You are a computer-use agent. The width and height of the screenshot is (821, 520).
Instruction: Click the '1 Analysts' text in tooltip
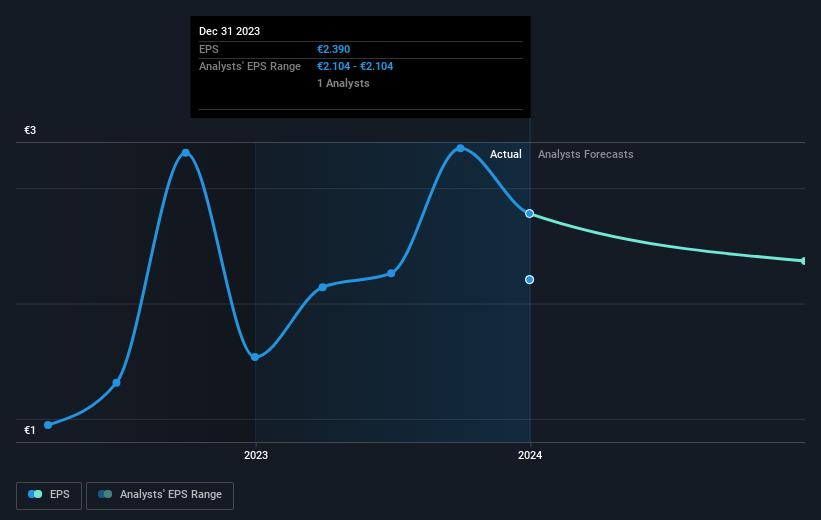click(343, 83)
